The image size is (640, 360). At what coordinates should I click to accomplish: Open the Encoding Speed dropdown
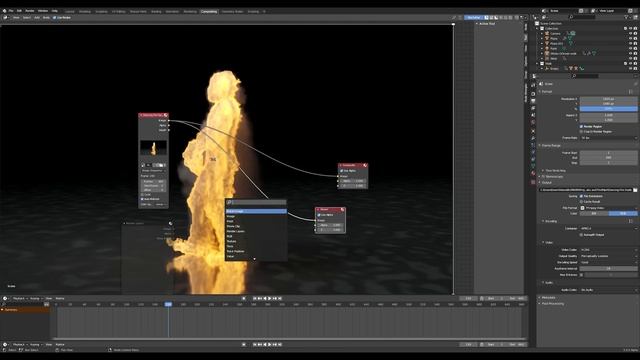609,262
